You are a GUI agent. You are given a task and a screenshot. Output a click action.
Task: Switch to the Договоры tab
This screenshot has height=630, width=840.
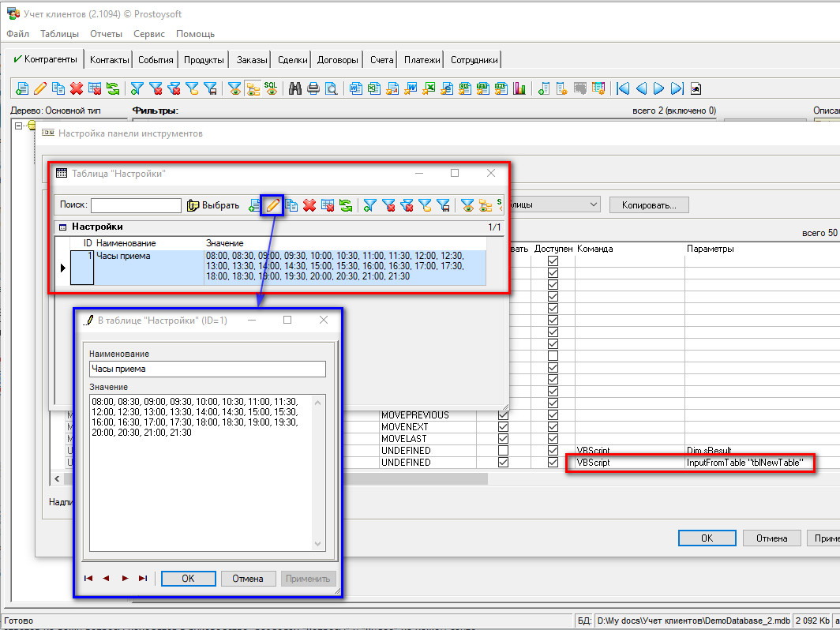[x=337, y=60]
